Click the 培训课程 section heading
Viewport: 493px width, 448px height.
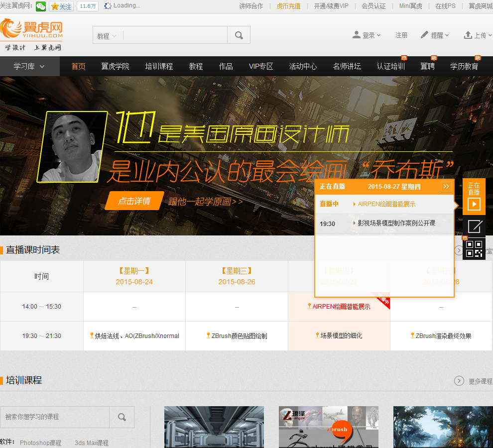click(x=24, y=380)
